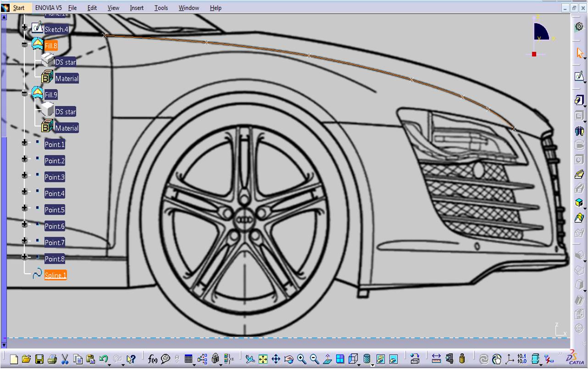Set the Isometric View cube icon
The height and width of the screenshot is (369, 588).
(353, 358)
